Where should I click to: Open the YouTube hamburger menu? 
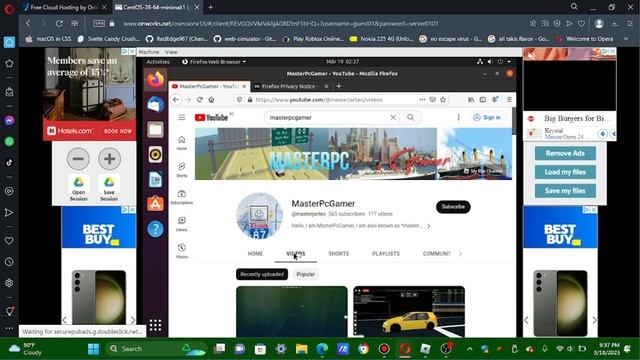pyautogui.click(x=182, y=118)
